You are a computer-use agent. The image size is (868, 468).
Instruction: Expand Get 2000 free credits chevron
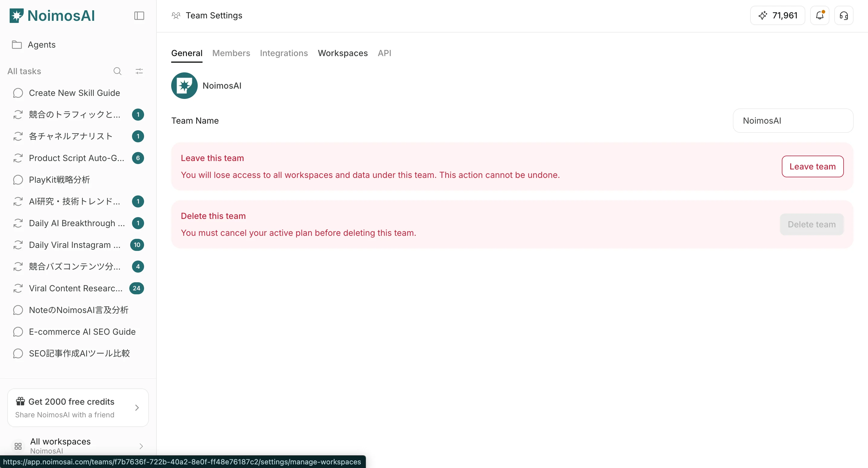[x=137, y=408]
